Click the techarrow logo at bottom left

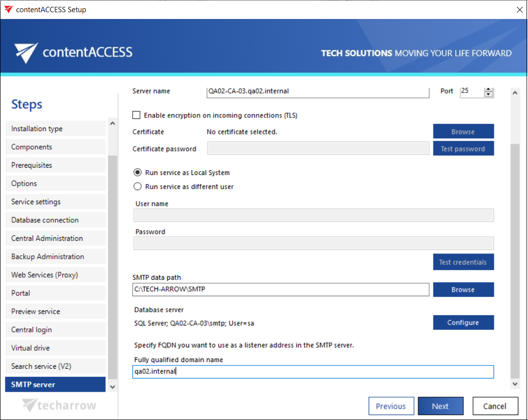coord(59,405)
